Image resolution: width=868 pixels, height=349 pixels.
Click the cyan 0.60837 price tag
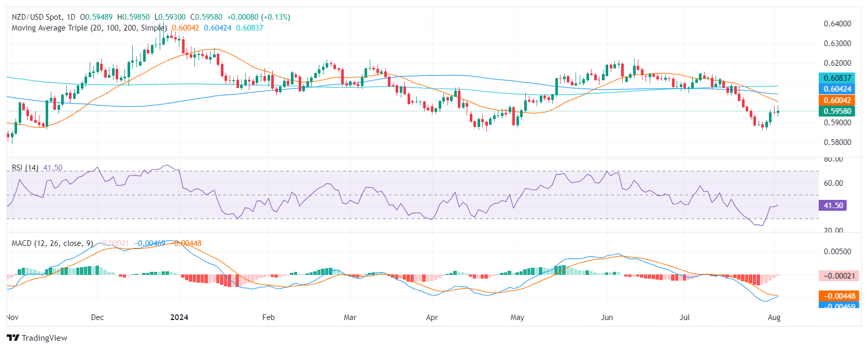coord(837,78)
